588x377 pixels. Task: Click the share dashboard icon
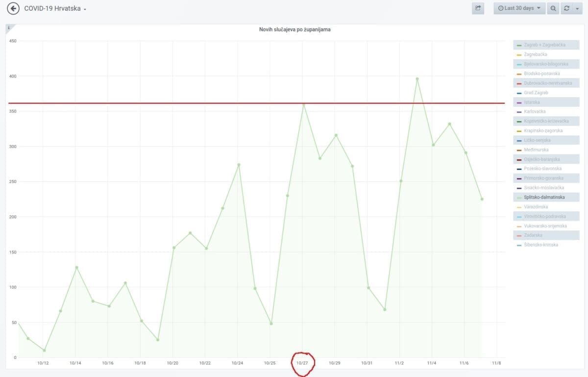(x=478, y=8)
